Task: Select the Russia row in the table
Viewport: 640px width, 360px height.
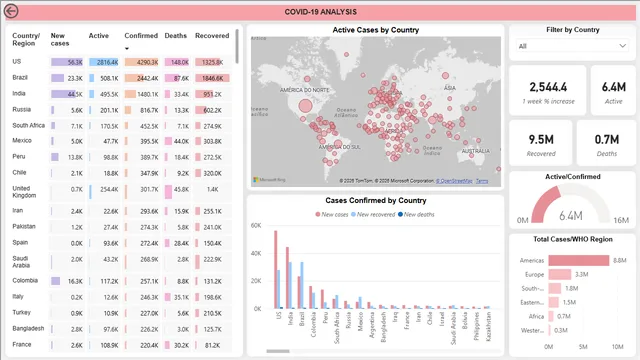Action: (x=121, y=109)
